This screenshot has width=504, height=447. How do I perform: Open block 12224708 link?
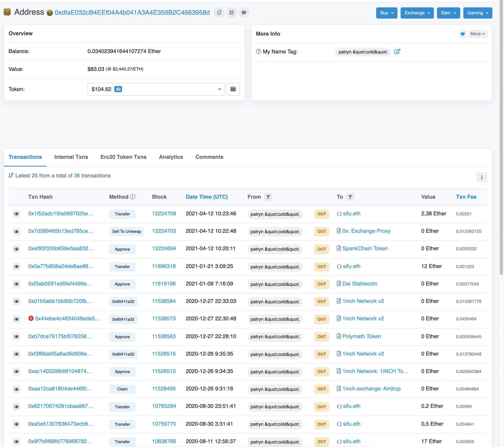pyautogui.click(x=164, y=214)
